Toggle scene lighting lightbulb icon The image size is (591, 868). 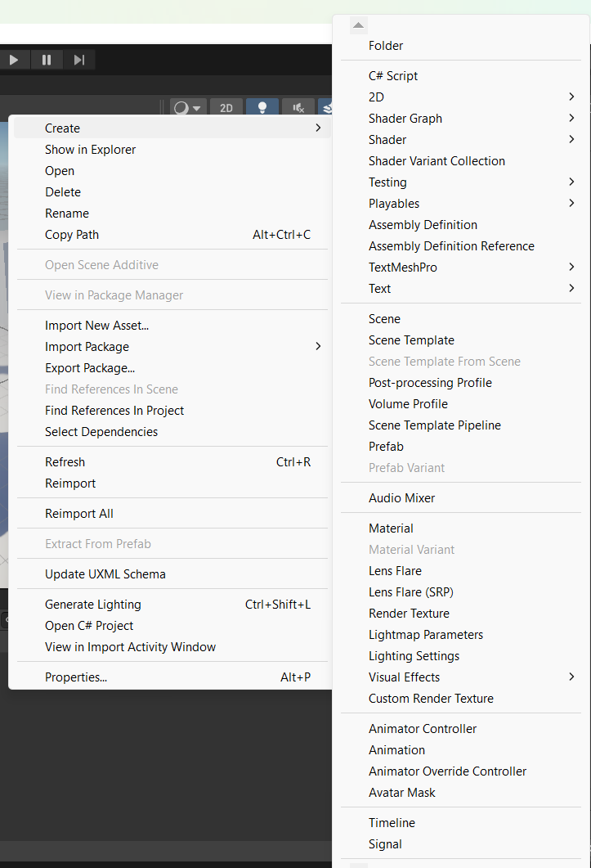[262, 108]
